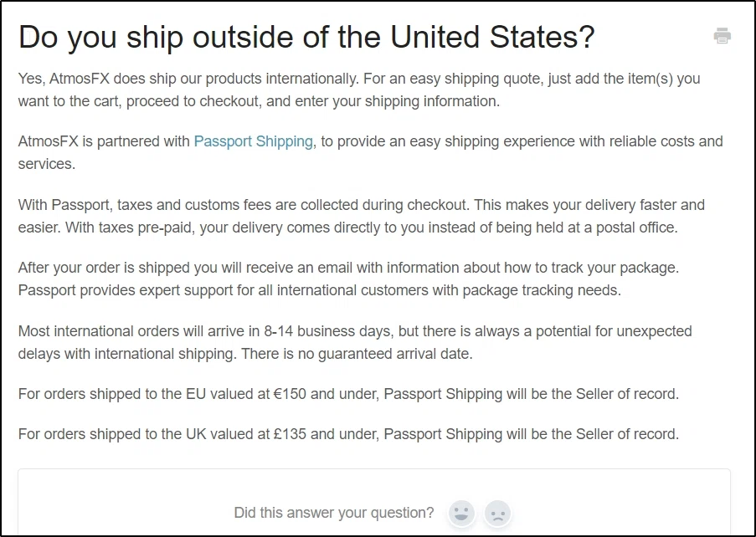
Task: Click the blue Passport Shipping hyperlink
Action: pos(253,141)
